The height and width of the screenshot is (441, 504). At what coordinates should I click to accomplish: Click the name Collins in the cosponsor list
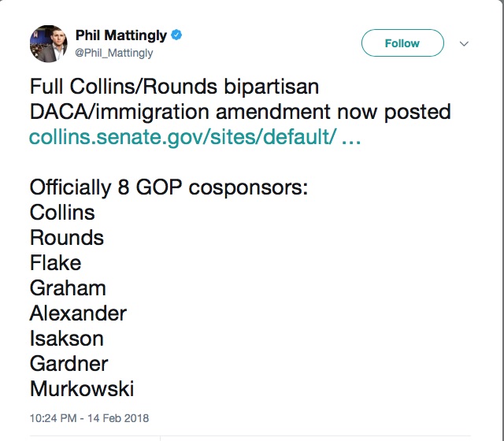[62, 212]
